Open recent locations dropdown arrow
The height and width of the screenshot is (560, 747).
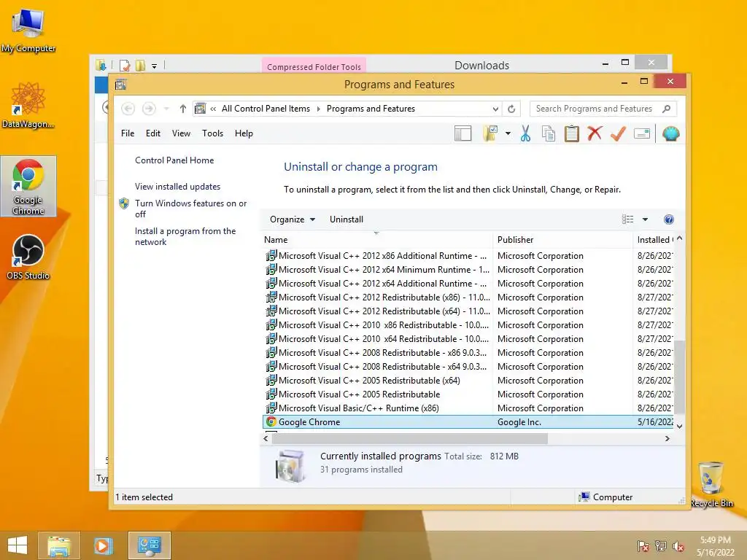(166, 109)
